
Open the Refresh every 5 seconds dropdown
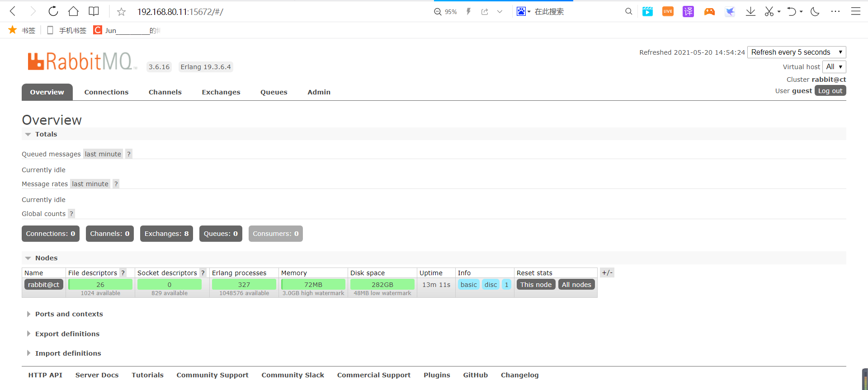click(797, 52)
